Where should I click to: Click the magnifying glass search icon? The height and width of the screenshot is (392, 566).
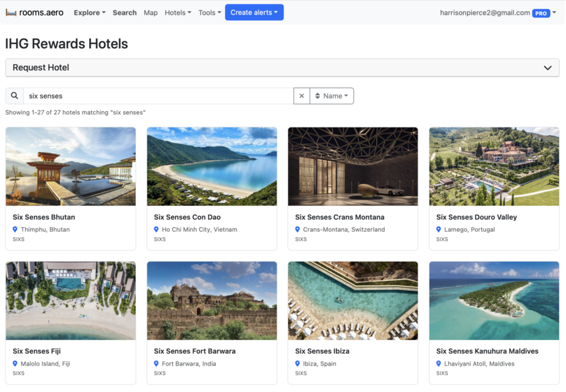(x=14, y=95)
